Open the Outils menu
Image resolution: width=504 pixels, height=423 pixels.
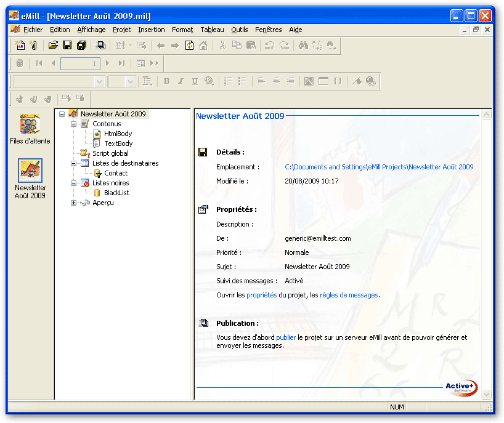(x=240, y=30)
